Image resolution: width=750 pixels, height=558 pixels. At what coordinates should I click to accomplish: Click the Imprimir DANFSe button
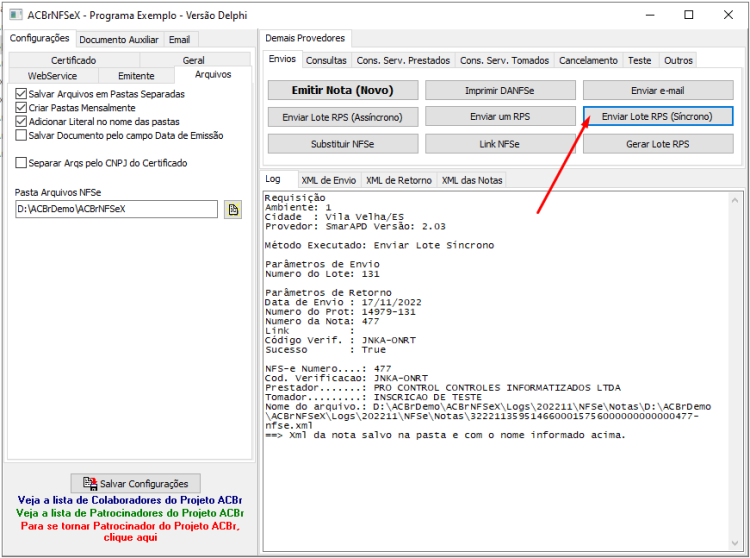pos(500,90)
